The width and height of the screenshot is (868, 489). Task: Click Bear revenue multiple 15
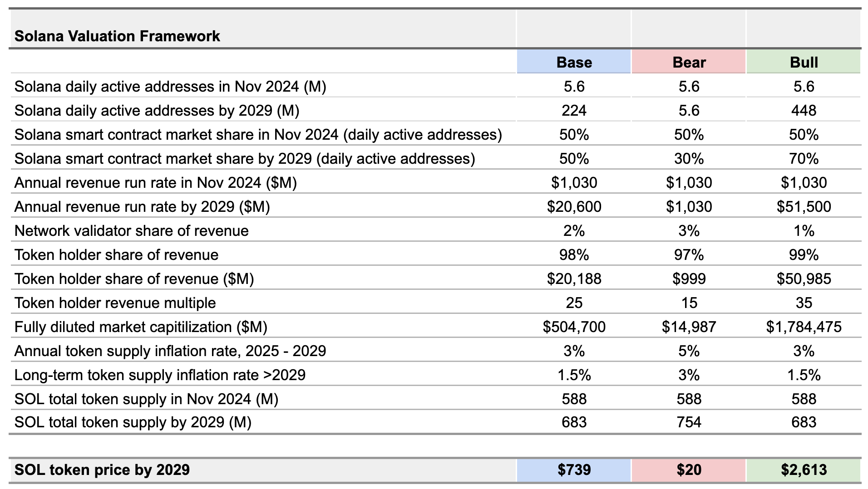click(689, 303)
